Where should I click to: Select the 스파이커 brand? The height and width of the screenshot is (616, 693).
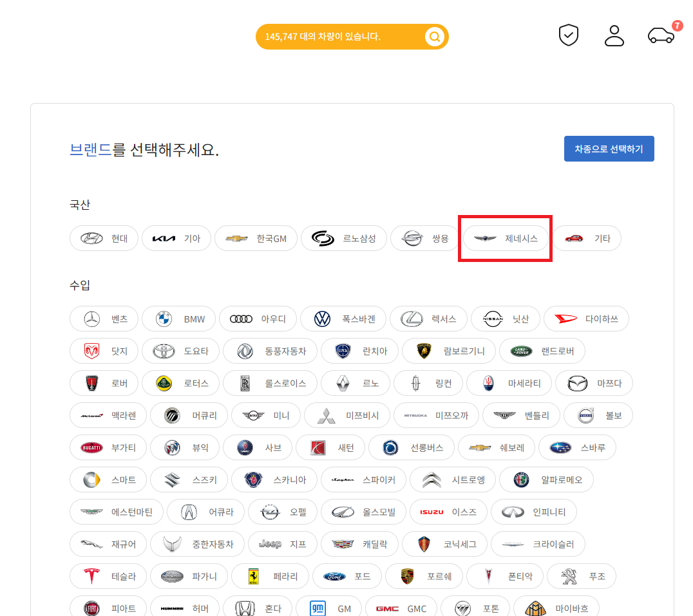363,480
